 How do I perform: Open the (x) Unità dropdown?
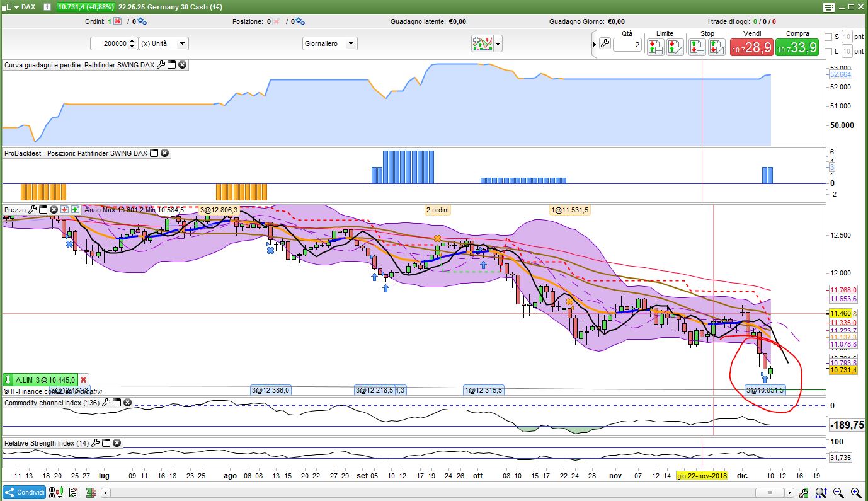point(182,43)
